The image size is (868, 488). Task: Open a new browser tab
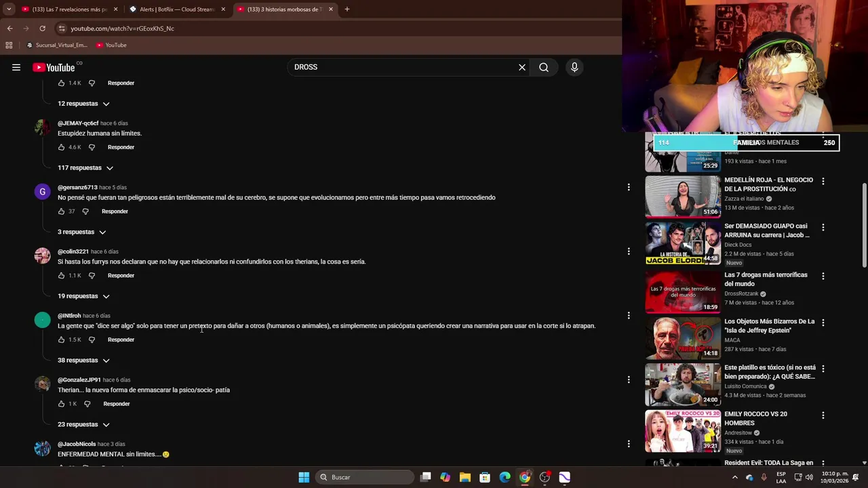tap(347, 9)
